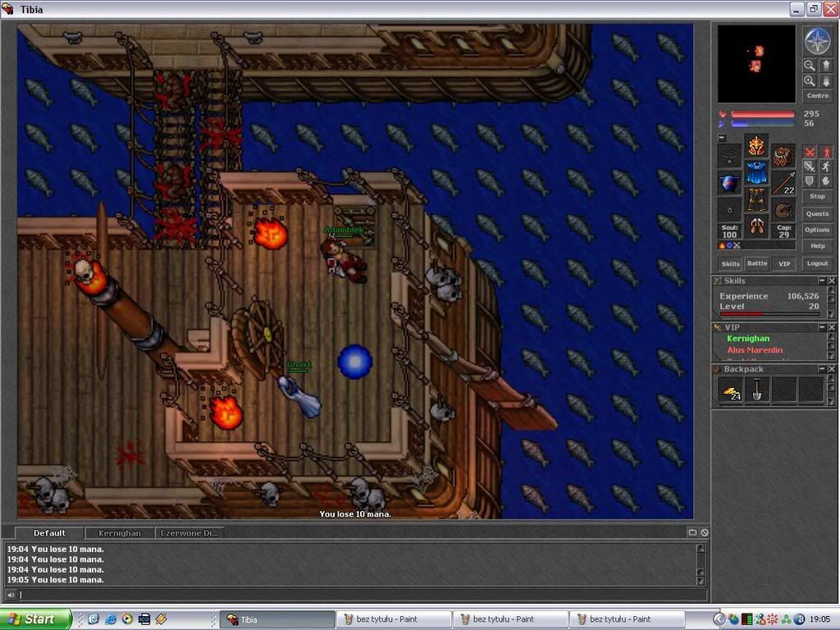Open the chat channels list icon
This screenshot has width=840, height=630.
pos(692,532)
